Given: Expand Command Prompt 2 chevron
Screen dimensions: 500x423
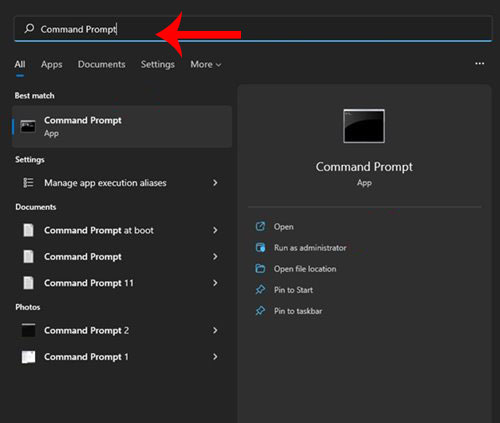Looking at the screenshot, I should (215, 330).
